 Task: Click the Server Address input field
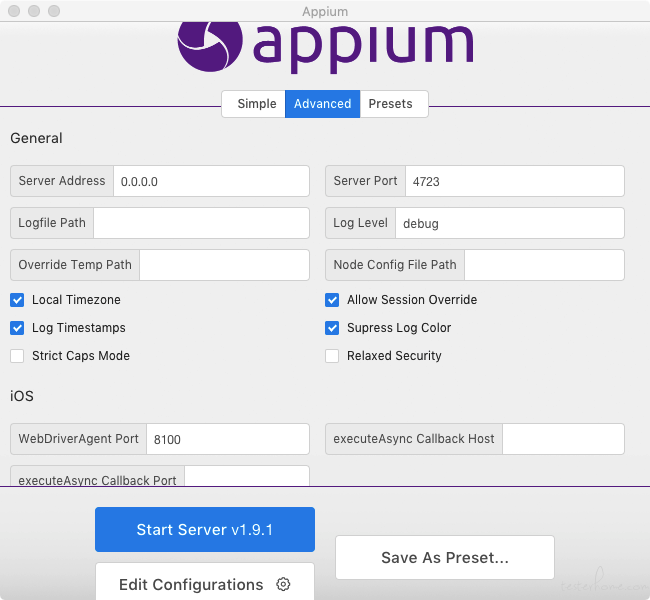pyautogui.click(x=211, y=181)
